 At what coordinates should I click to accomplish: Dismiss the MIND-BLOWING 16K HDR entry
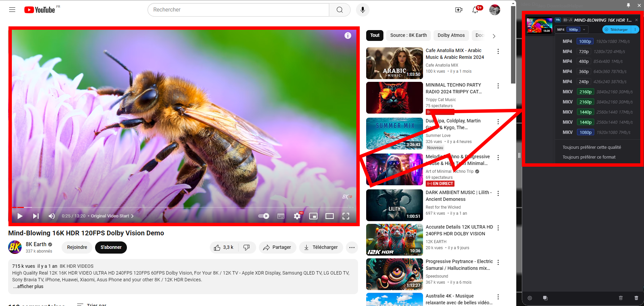[637, 20]
